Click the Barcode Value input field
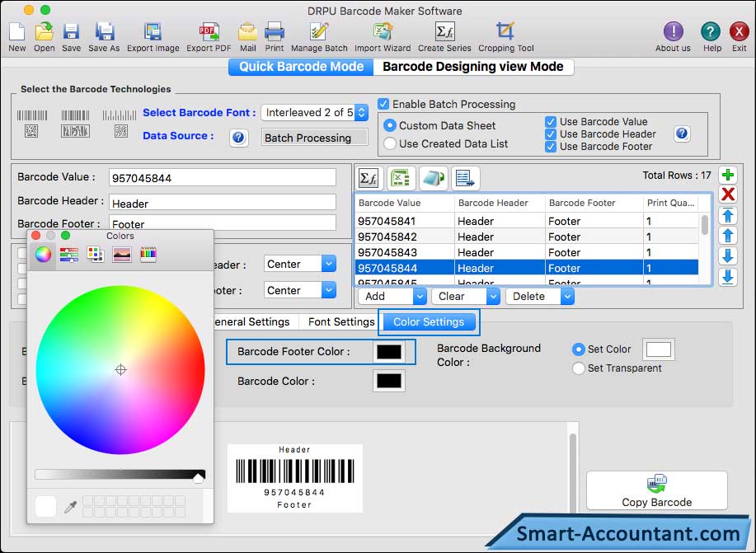 tap(223, 177)
